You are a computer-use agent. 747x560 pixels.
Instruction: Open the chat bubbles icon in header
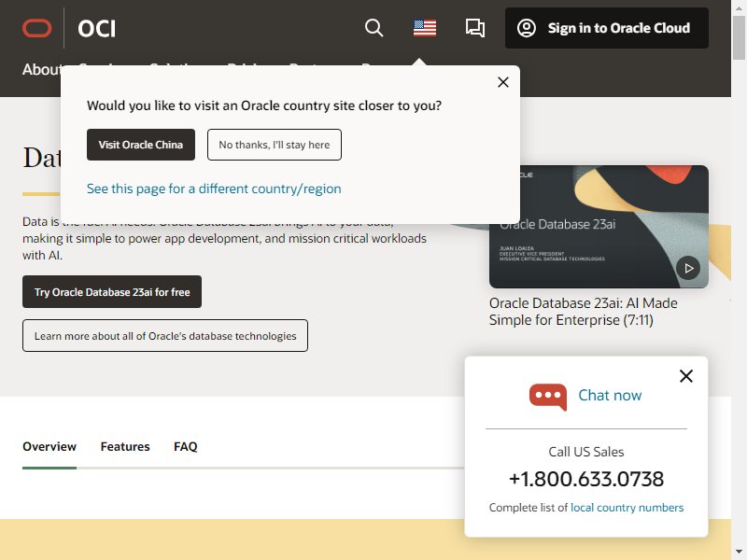tap(475, 28)
